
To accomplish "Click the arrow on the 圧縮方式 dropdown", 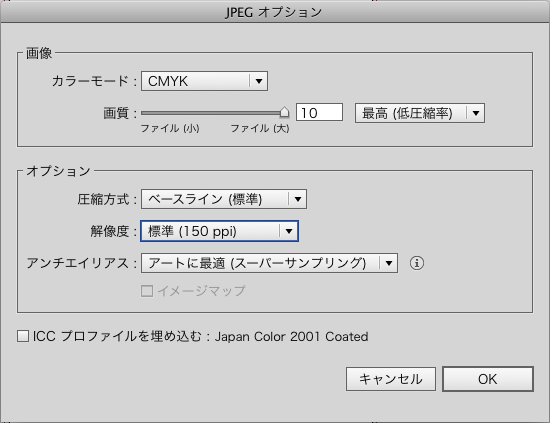I will coord(298,199).
